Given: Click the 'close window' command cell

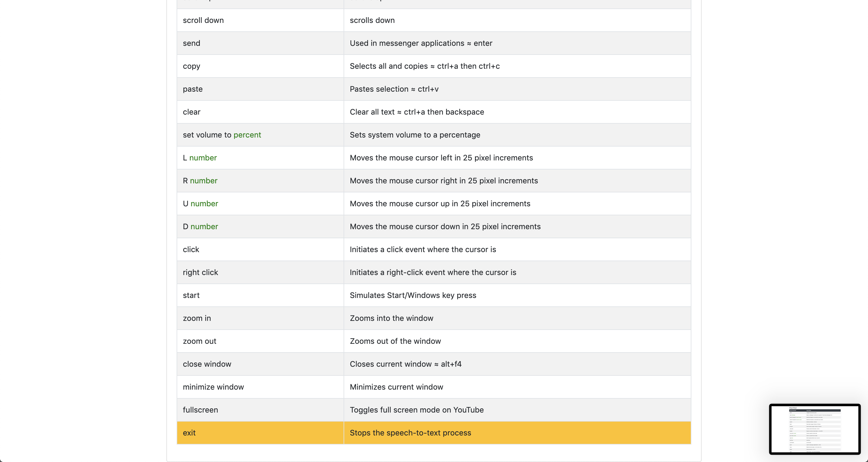Looking at the screenshot, I should pyautogui.click(x=207, y=364).
